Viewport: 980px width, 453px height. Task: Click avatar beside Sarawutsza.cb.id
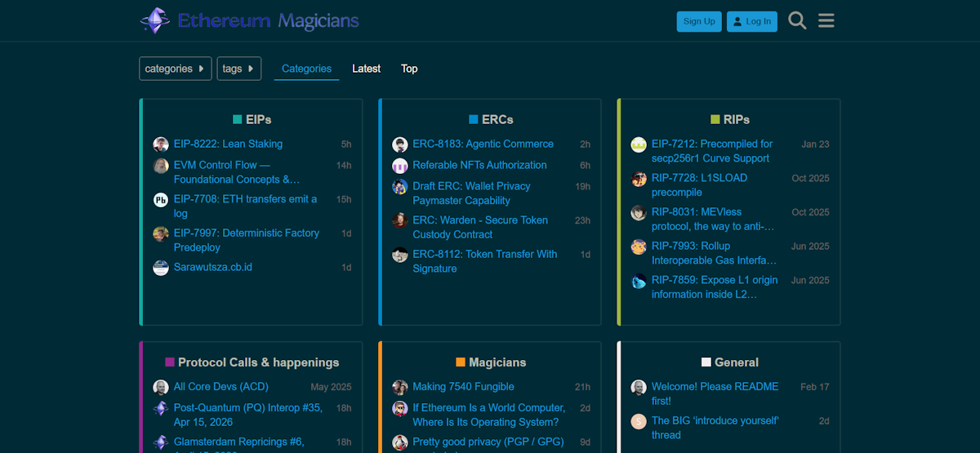click(161, 268)
